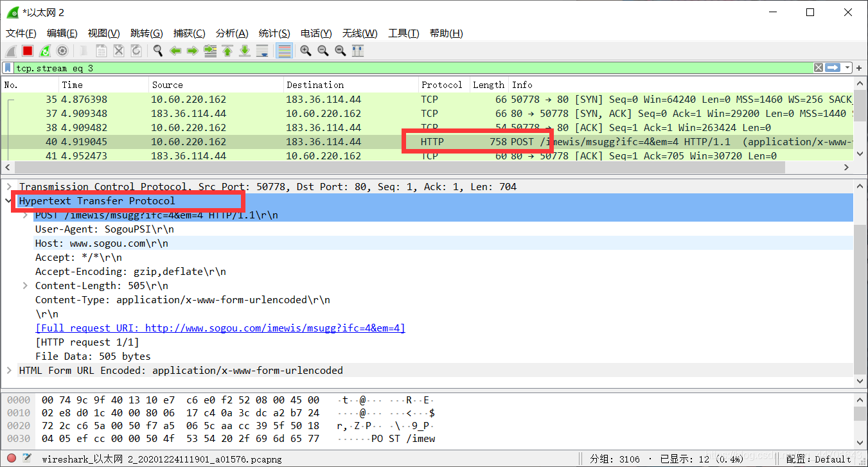Restart the current capture
The height and width of the screenshot is (467, 868).
[45, 51]
